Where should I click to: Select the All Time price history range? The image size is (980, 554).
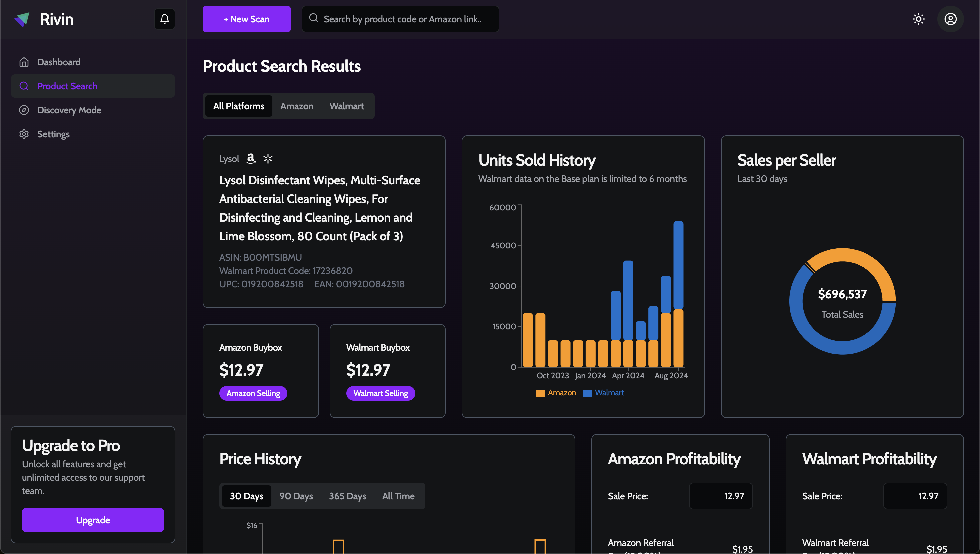[x=398, y=496]
